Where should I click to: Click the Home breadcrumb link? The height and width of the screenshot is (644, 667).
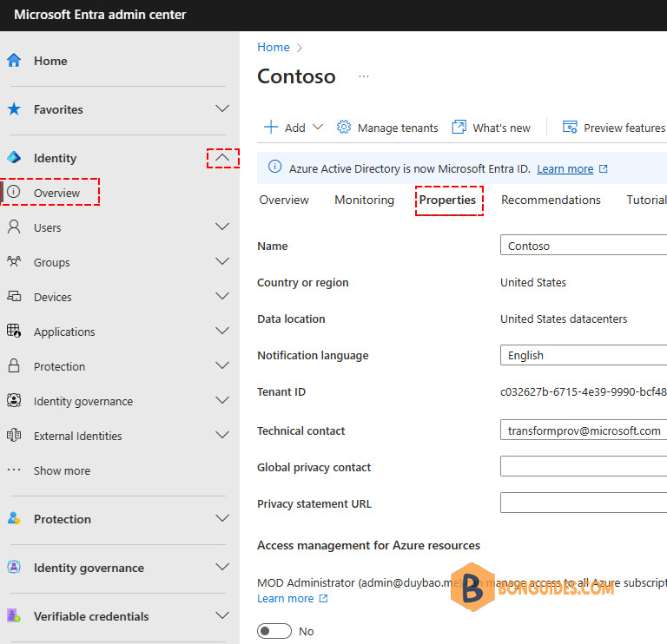click(274, 47)
